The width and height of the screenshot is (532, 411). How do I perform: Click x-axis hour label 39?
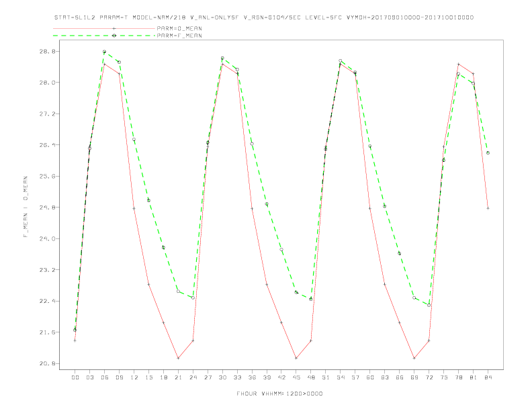pos(267,377)
